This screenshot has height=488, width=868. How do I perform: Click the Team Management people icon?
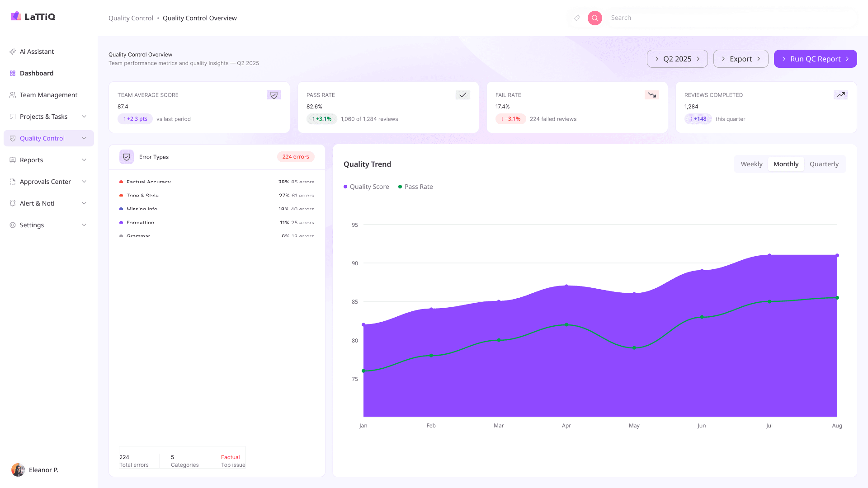point(13,95)
